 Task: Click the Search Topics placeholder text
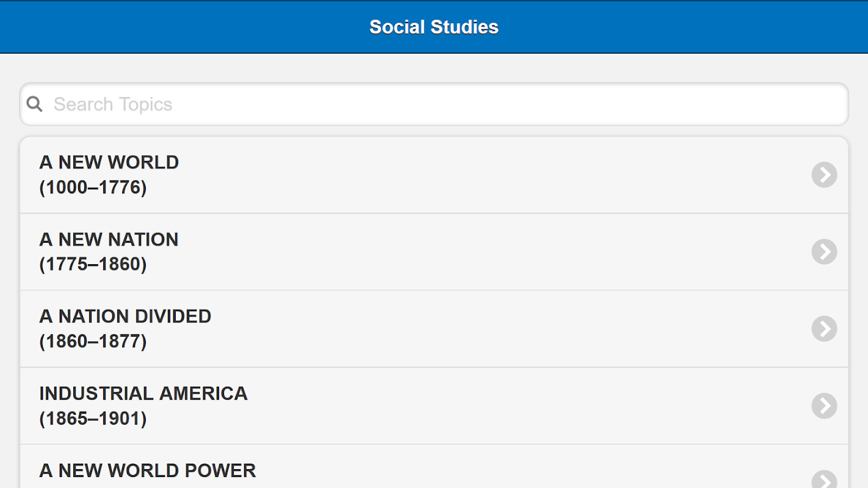point(113,104)
